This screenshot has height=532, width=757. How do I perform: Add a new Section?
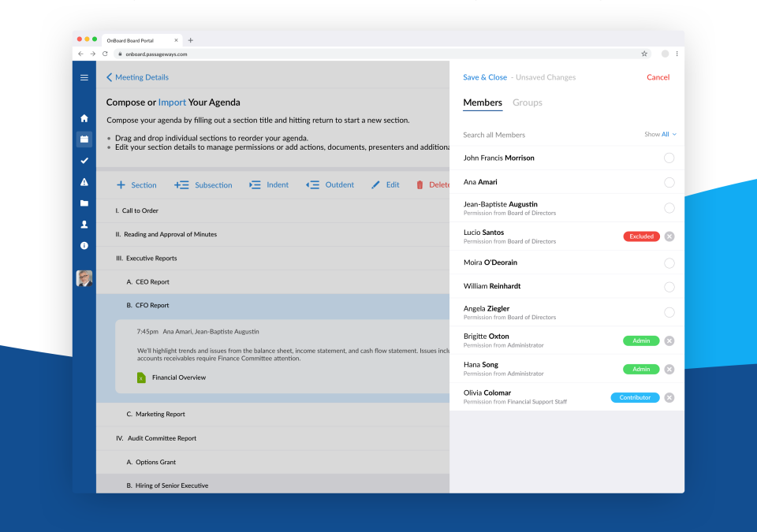(136, 185)
